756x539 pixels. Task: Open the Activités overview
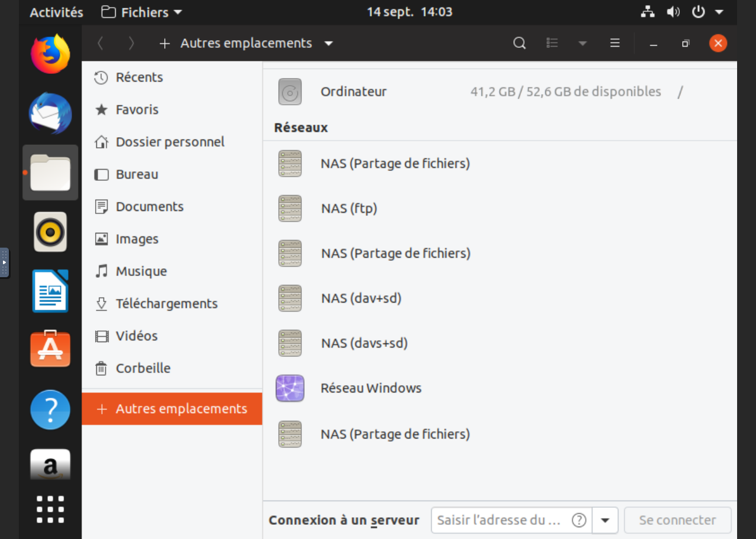point(56,12)
